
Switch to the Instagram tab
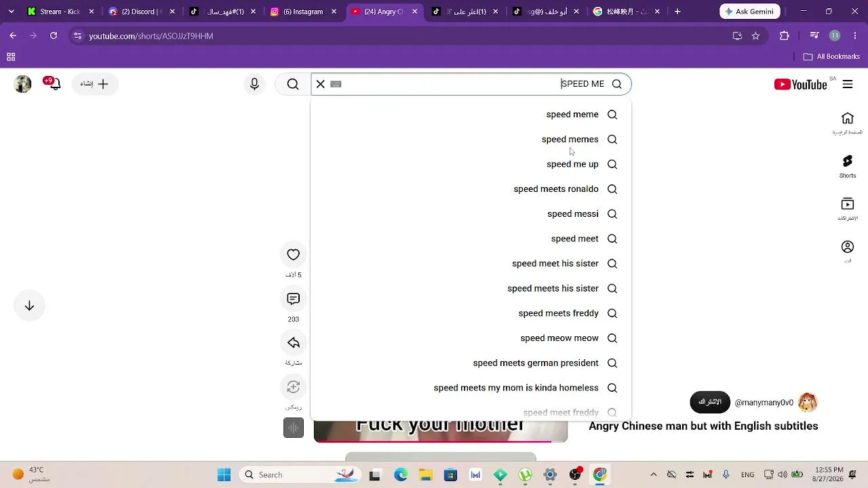click(303, 12)
